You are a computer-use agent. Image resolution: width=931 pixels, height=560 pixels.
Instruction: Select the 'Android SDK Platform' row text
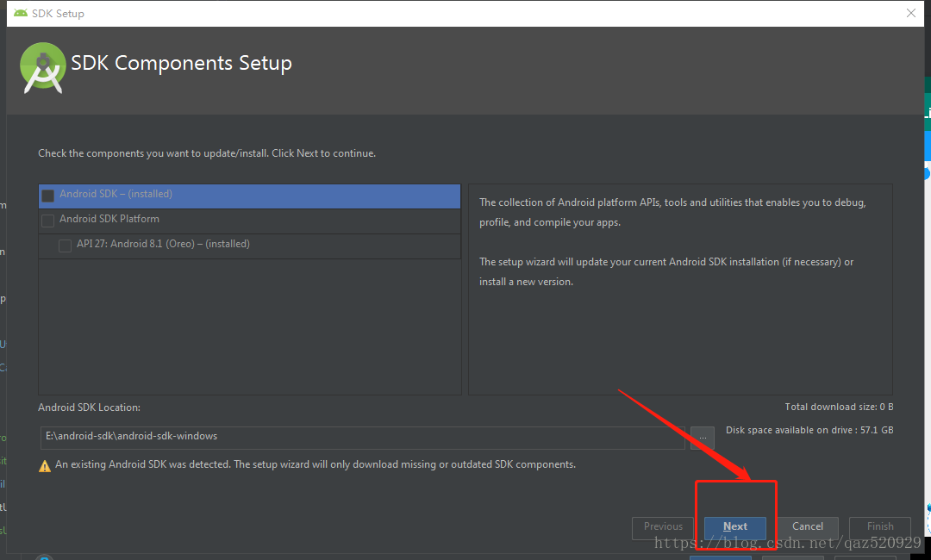coord(109,219)
